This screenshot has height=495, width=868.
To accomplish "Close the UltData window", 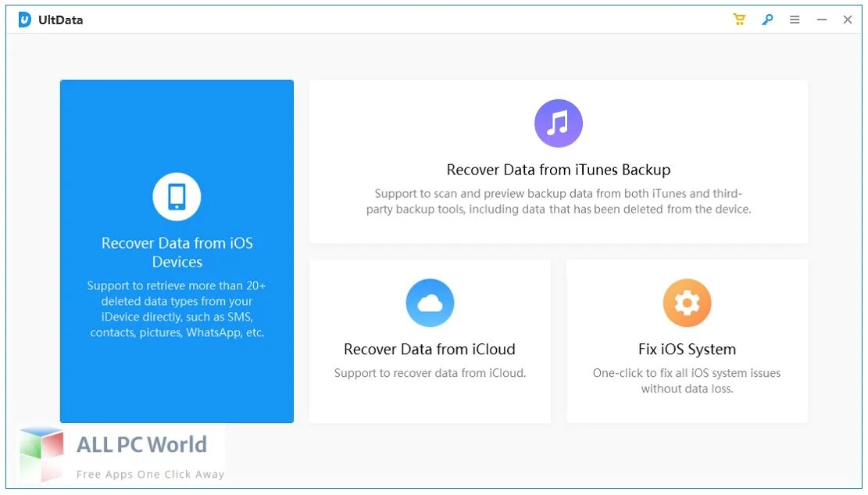I will click(848, 20).
